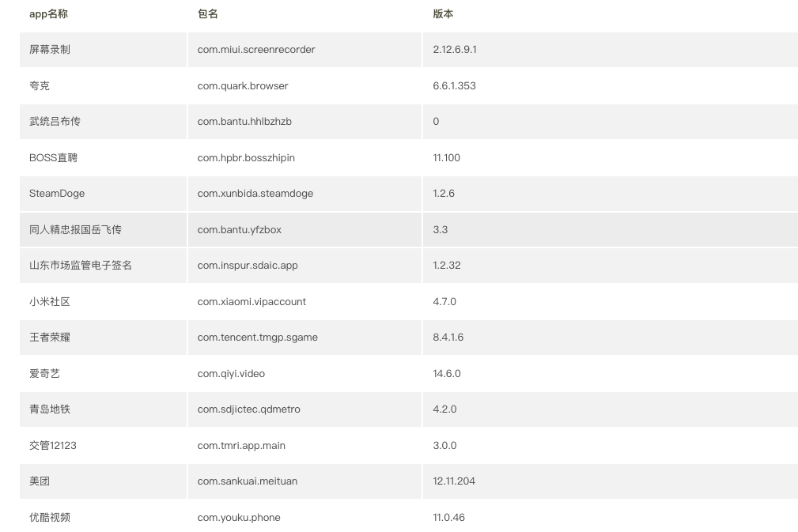Select the 屏幕录制 app name cell

point(50,49)
